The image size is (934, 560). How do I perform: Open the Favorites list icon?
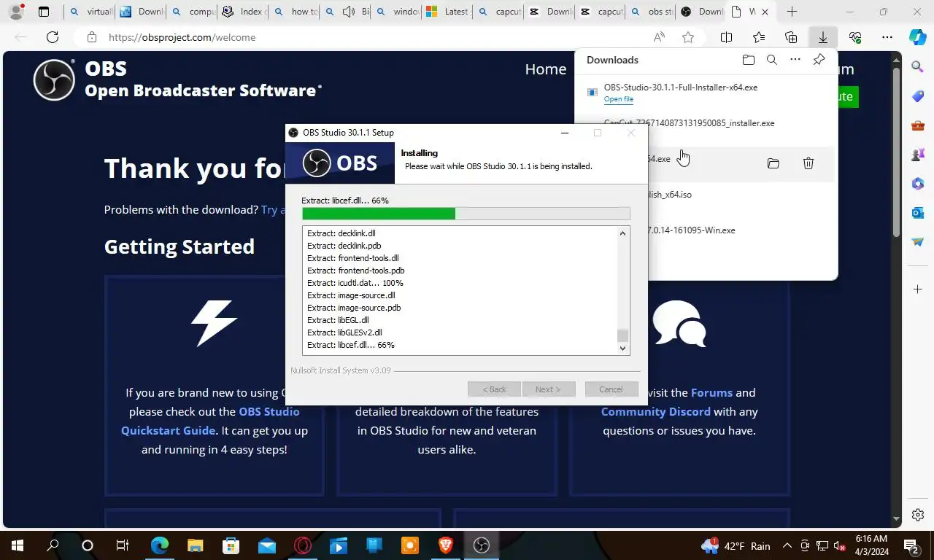click(759, 37)
